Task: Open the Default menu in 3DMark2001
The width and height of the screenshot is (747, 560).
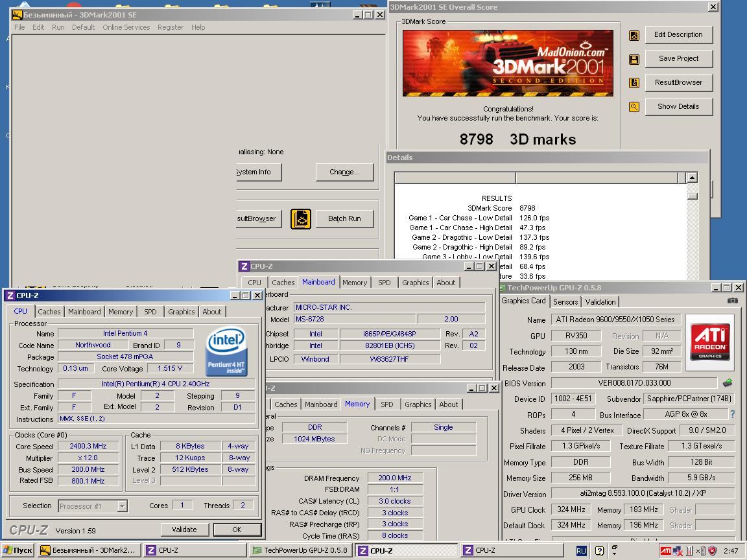Action: click(84, 27)
